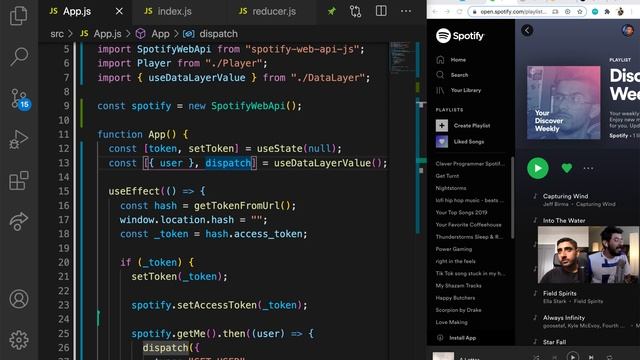Screen dimensions: 640x360
Task: Click the green pin icon in editor toolbar
Action: (x=331, y=11)
